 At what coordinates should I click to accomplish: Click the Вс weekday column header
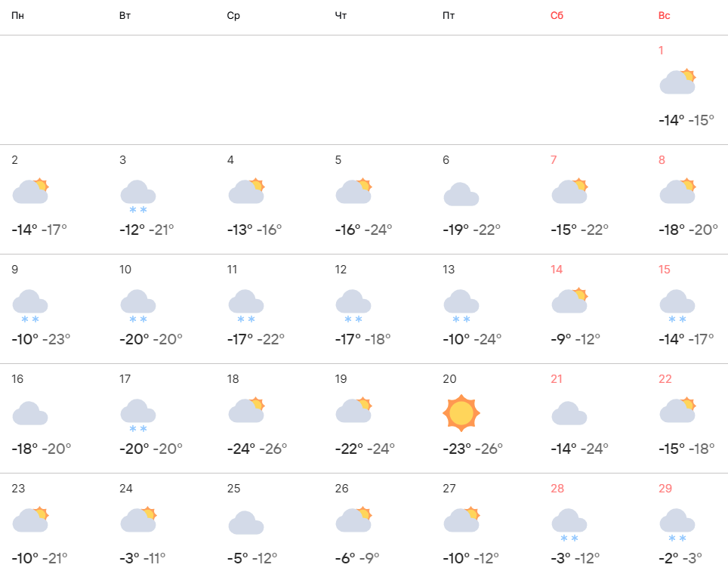pos(665,16)
